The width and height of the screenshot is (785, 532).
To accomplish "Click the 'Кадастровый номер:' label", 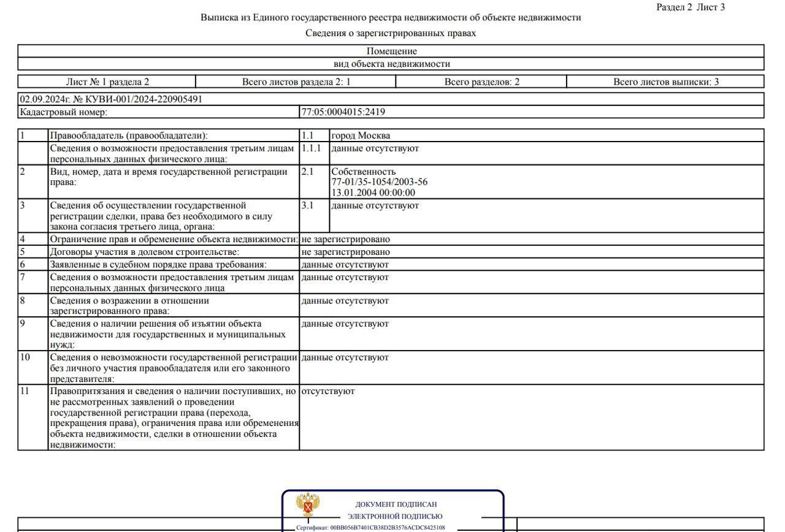I will point(64,112).
